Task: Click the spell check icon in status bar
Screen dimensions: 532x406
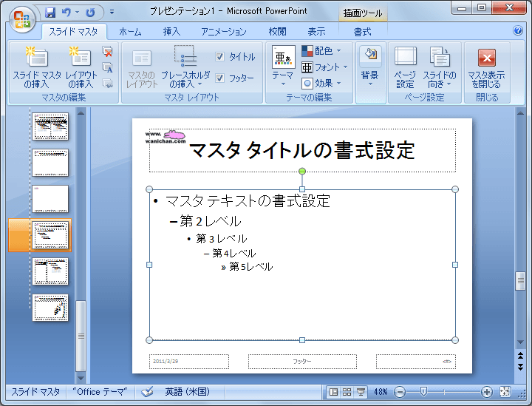Action: click(147, 392)
